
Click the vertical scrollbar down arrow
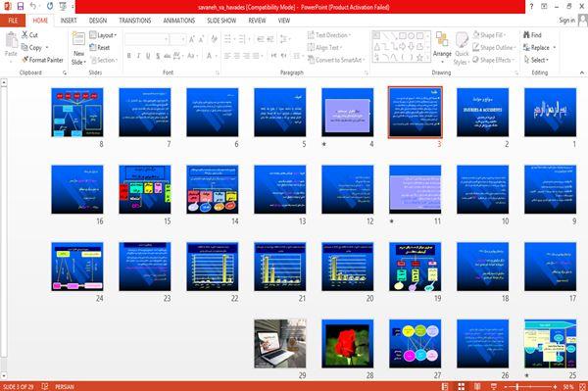click(x=4, y=375)
